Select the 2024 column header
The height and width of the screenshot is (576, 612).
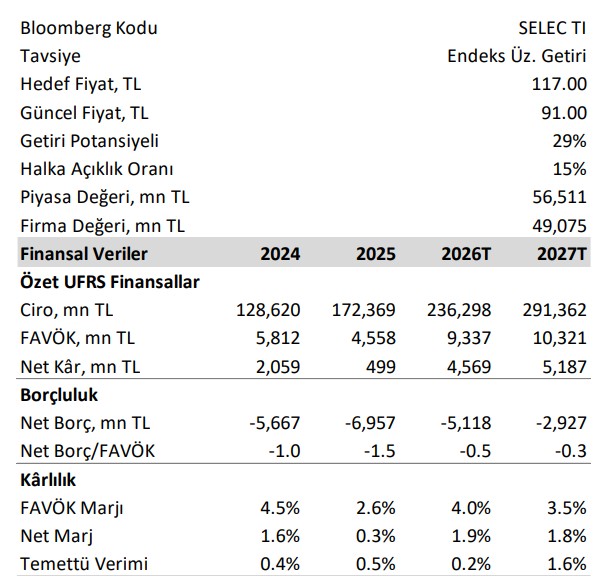(x=280, y=254)
